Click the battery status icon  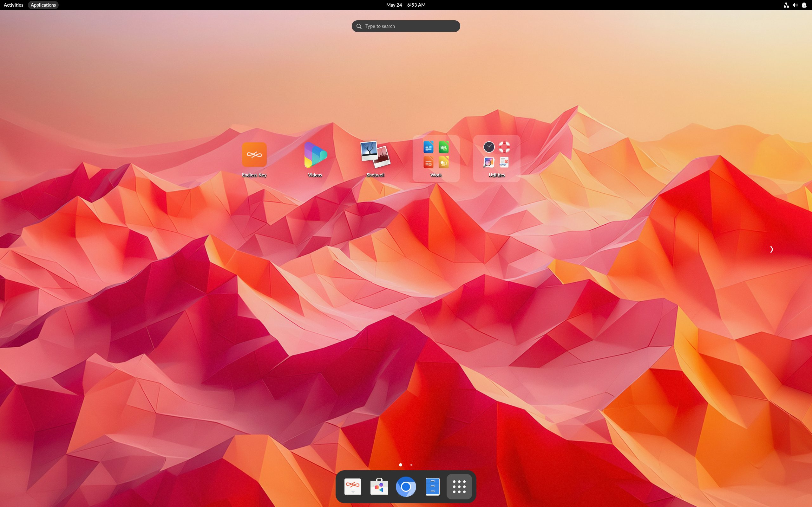tap(804, 5)
